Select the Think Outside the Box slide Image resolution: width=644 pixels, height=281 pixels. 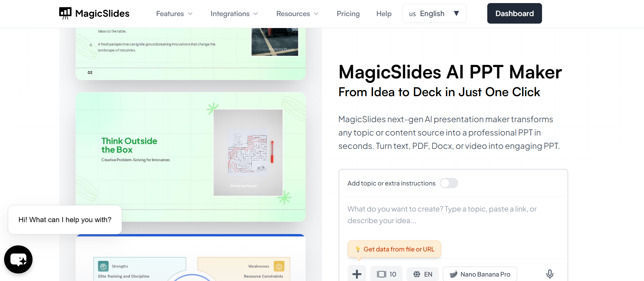(x=191, y=157)
